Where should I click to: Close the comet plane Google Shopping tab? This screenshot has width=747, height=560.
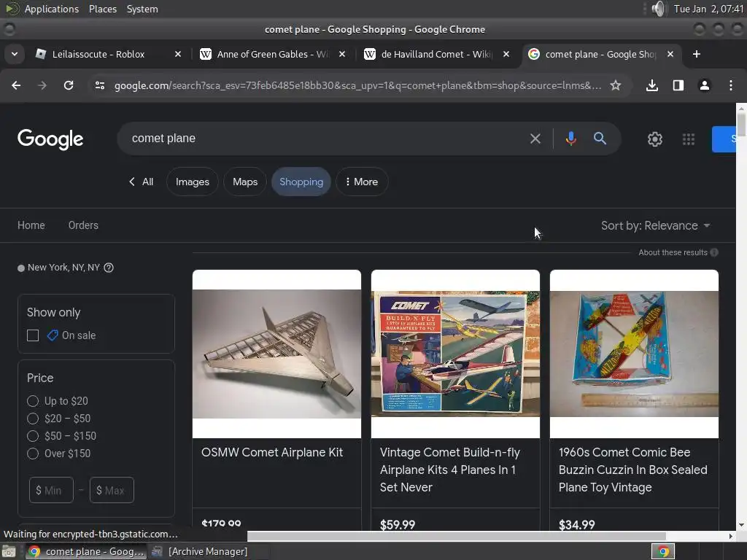670,54
